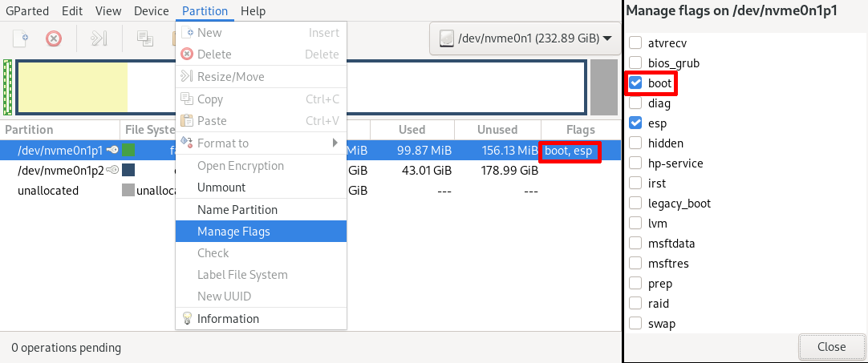Select Unmount in the Partition menu

point(221,188)
